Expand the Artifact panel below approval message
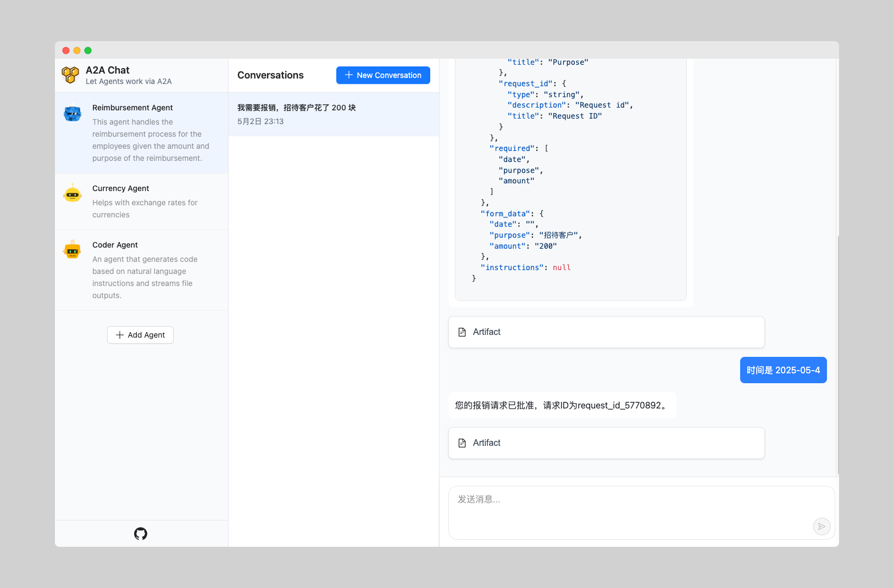This screenshot has width=894, height=588. (606, 443)
